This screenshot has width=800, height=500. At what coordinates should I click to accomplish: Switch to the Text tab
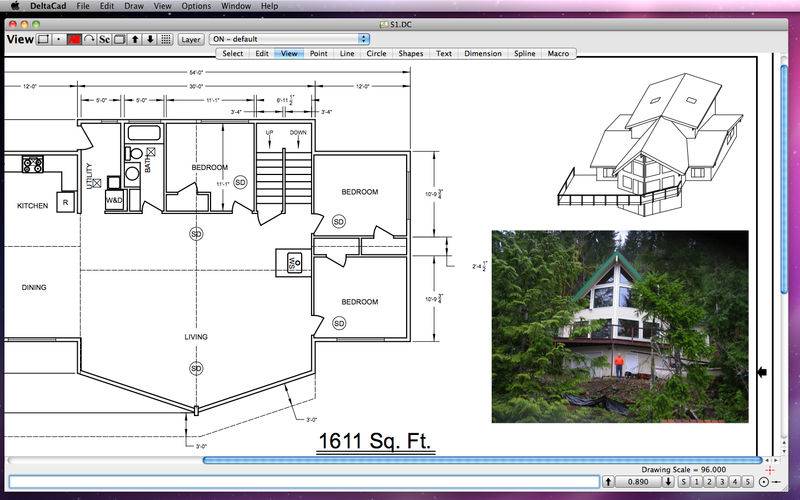pyautogui.click(x=443, y=54)
